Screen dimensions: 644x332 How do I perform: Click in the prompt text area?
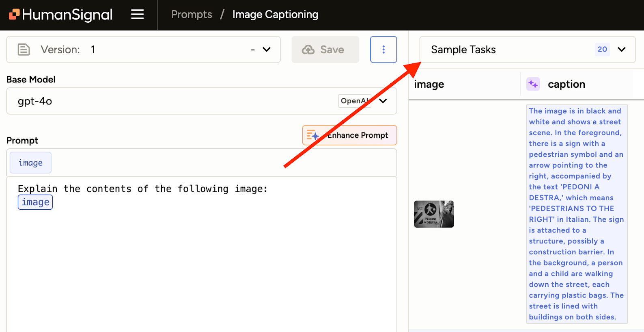(201, 254)
